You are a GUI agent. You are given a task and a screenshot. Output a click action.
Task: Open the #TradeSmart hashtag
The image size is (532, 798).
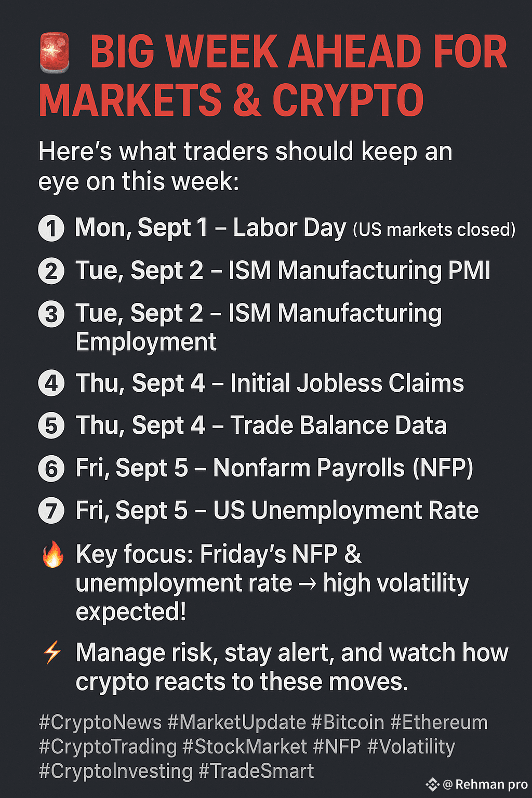click(x=256, y=772)
